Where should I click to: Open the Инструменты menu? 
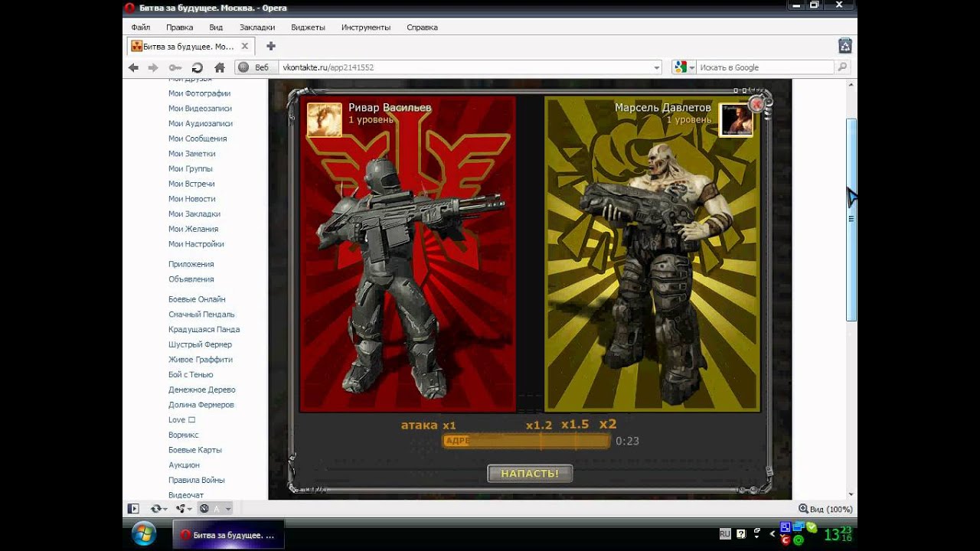(x=366, y=27)
